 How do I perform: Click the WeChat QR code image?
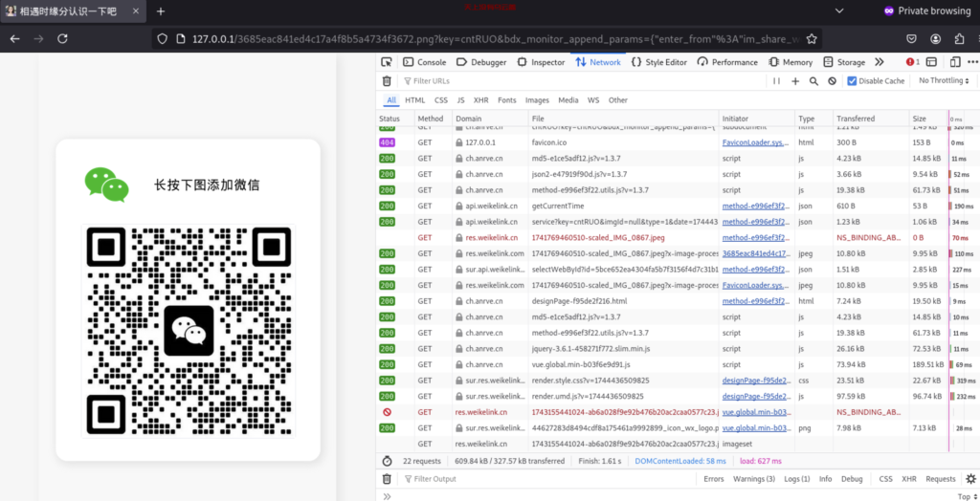pos(189,331)
